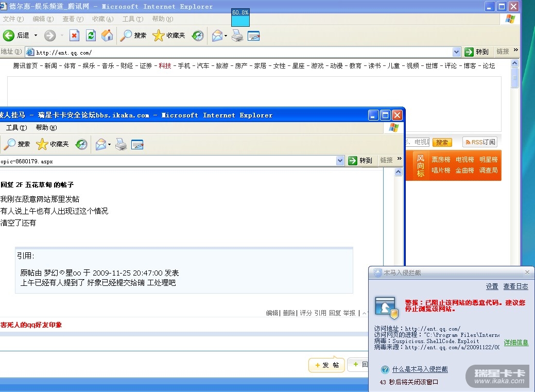Click 票房榜 in the orange 风向标 panel

[x=441, y=160]
